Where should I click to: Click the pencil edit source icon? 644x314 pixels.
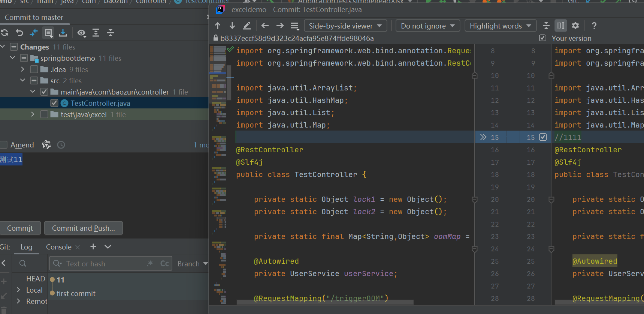[247, 26]
